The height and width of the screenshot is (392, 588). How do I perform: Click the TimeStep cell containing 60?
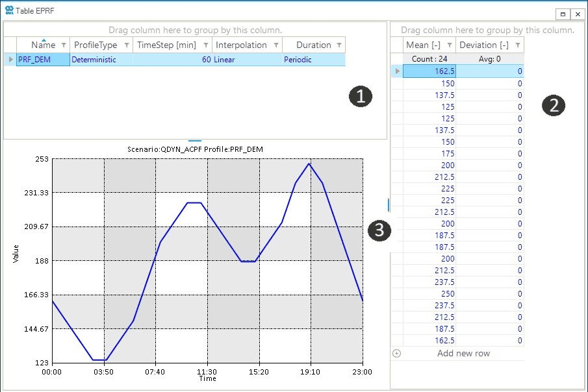[x=172, y=60]
